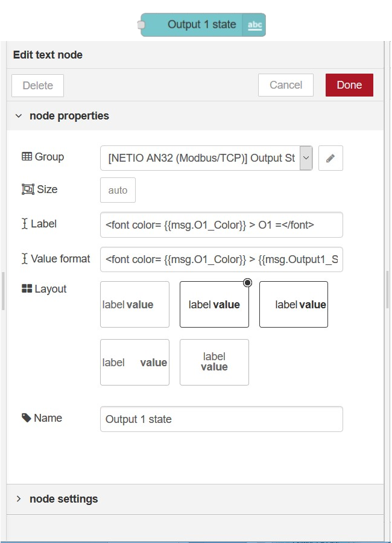Select stacked label over value layout
392x543 pixels.
pos(214,362)
